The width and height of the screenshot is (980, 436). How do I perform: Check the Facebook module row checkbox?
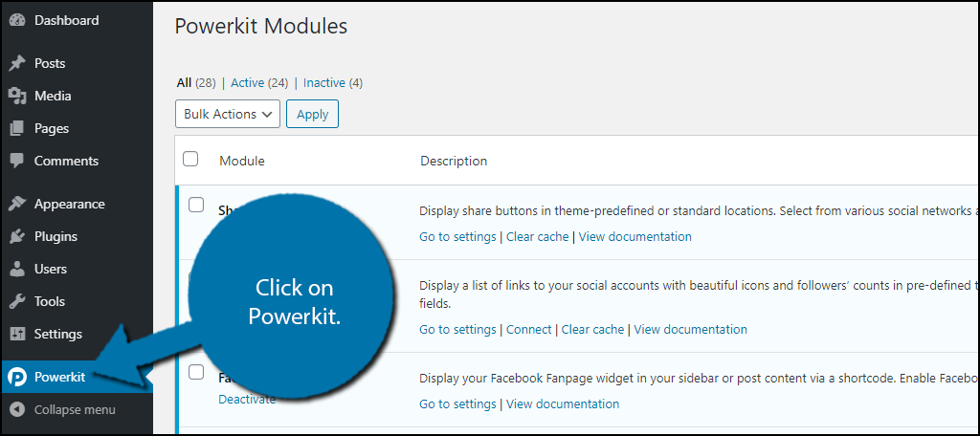tap(196, 372)
